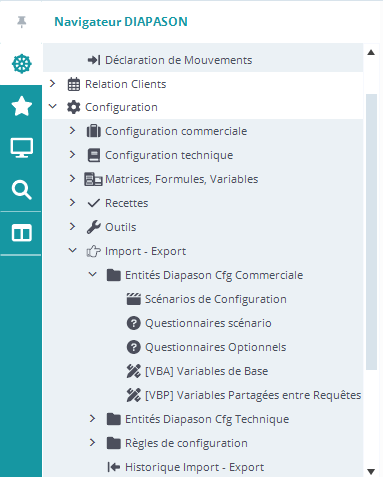Expand the Relation Clients node
The width and height of the screenshot is (383, 477).
click(x=52, y=83)
